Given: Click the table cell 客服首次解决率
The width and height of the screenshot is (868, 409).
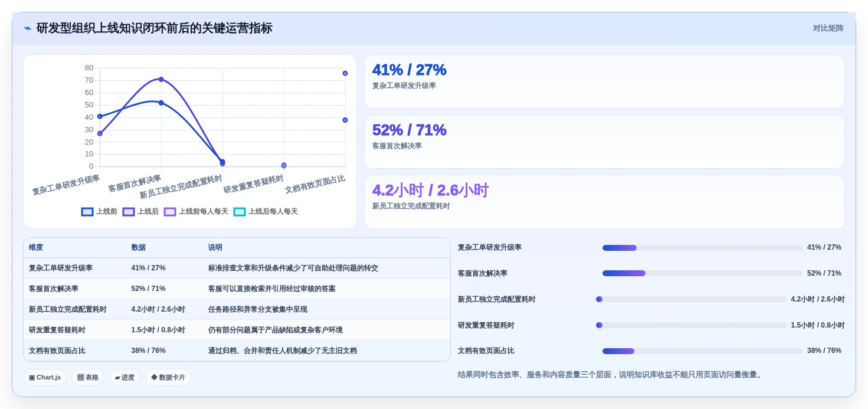Looking at the screenshot, I should point(54,289).
